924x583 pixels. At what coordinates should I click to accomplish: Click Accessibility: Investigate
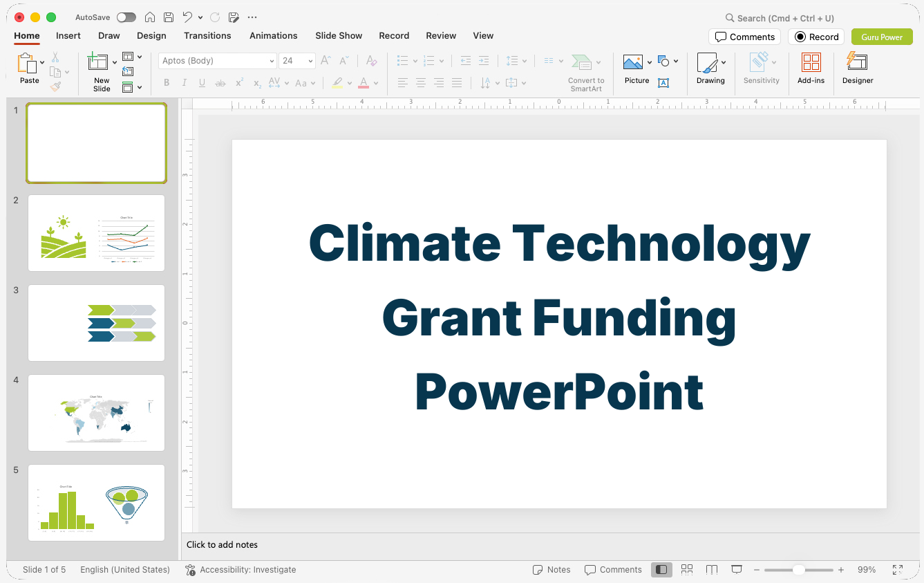click(x=241, y=570)
